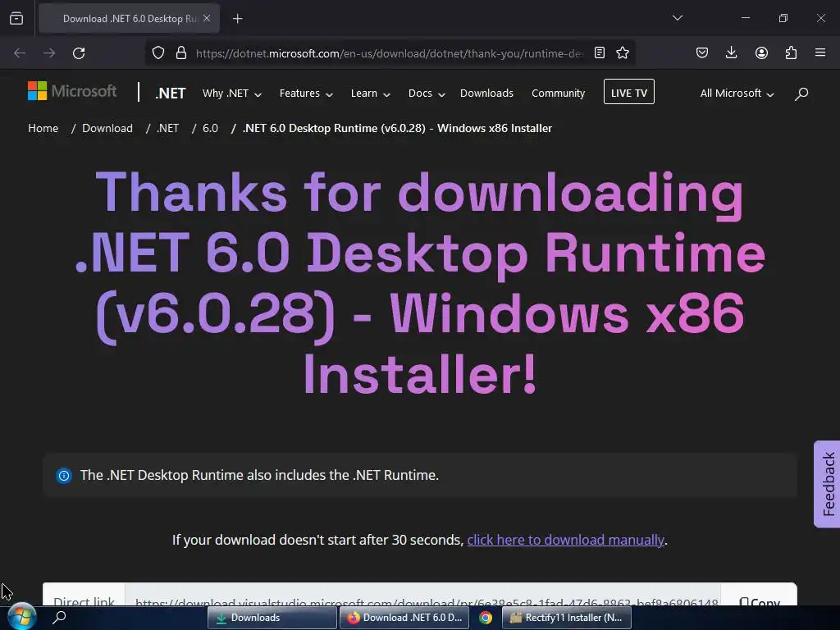Click the Save to Pocket icon
This screenshot has height=630, width=840.
point(702,52)
